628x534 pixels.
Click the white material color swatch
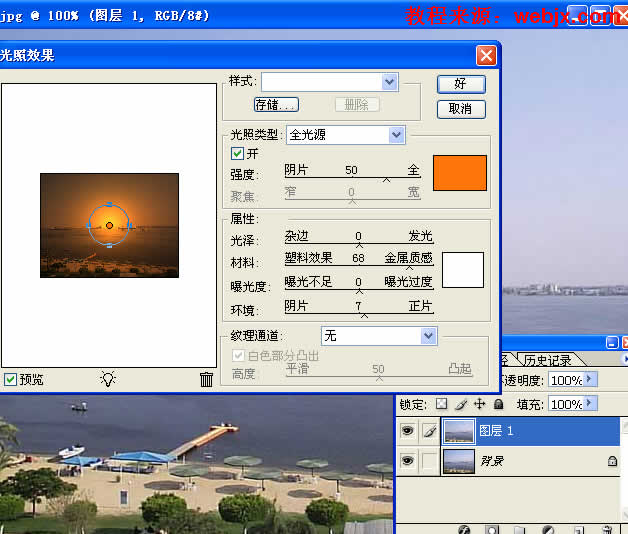point(463,270)
